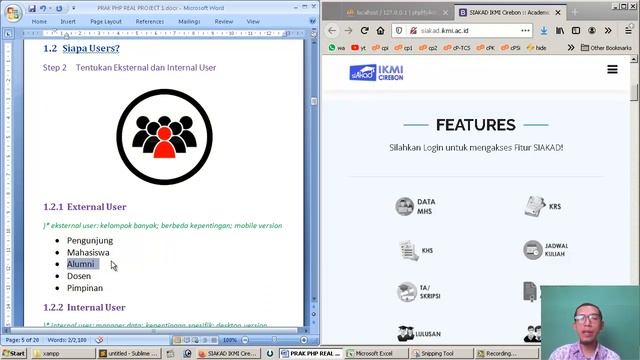The width and height of the screenshot is (640, 360).
Task: Click the Zoom In plus button
Action: (304, 340)
